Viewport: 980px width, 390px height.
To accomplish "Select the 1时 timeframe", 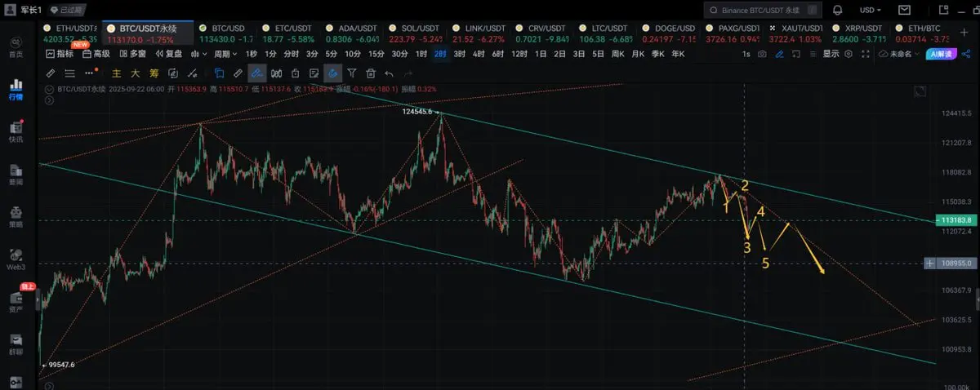I will 421,53.
